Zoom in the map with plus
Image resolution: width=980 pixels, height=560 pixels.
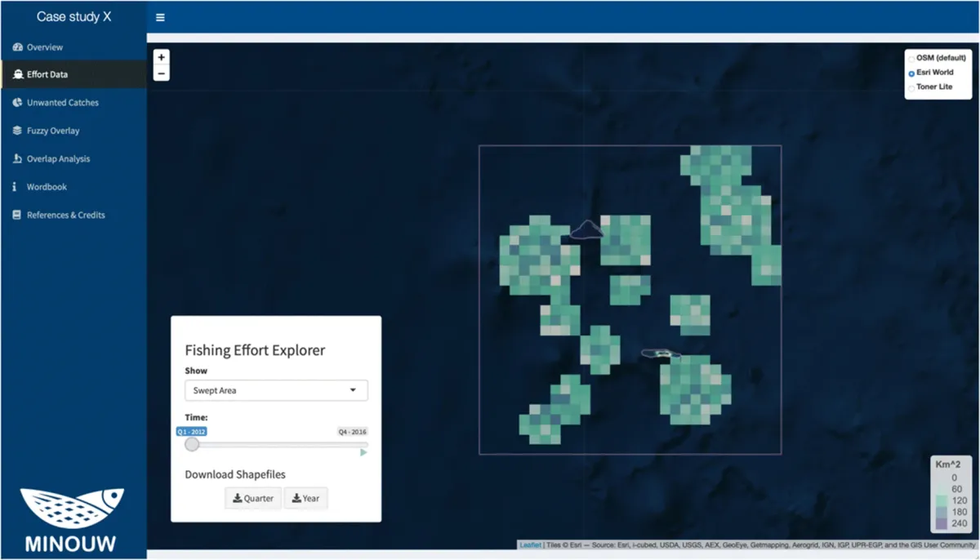pos(162,58)
